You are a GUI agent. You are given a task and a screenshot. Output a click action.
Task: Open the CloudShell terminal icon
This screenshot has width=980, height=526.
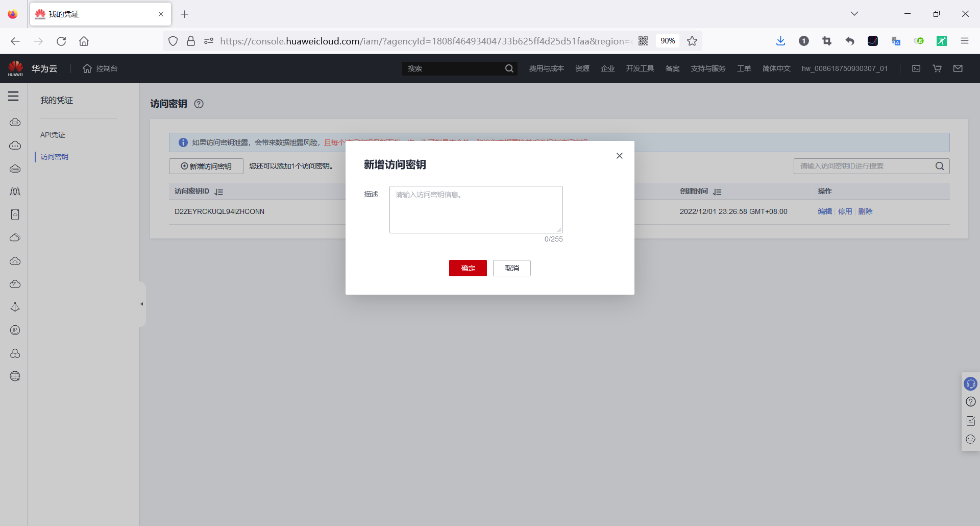coord(916,68)
